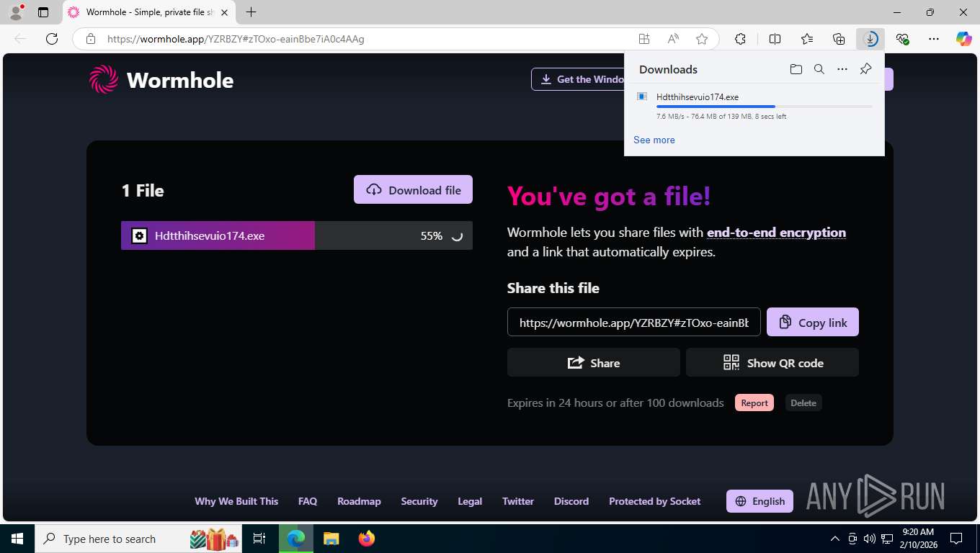Click the Delete button

point(803,403)
